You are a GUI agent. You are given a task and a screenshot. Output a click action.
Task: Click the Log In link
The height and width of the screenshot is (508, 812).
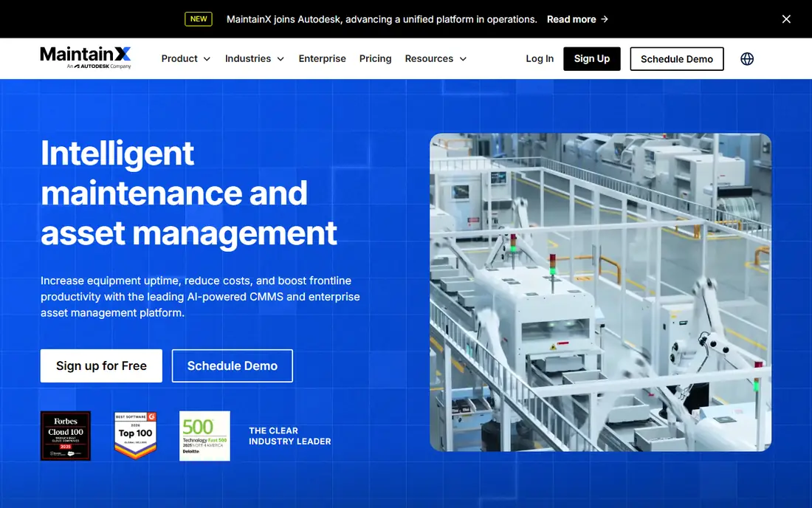click(540, 58)
